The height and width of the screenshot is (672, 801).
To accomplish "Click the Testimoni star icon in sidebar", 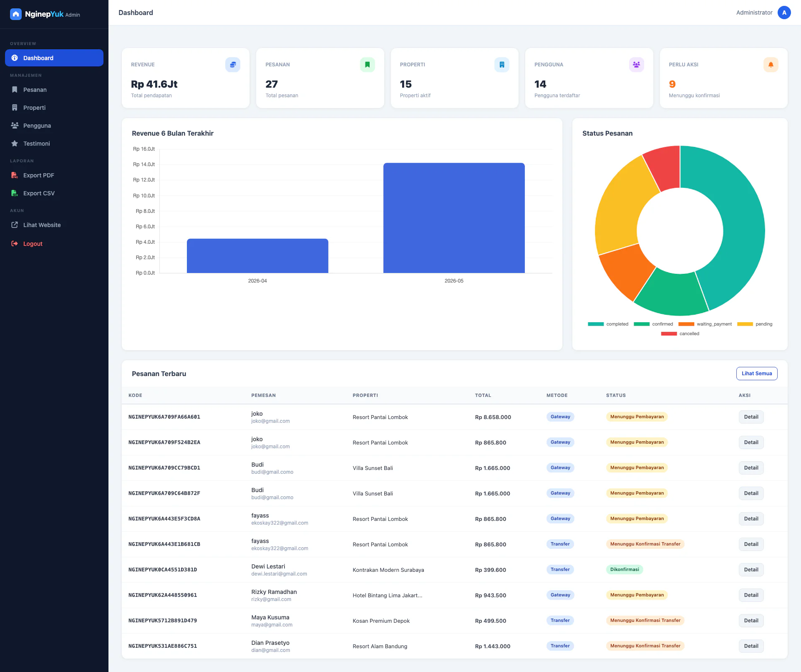I will [x=15, y=143].
